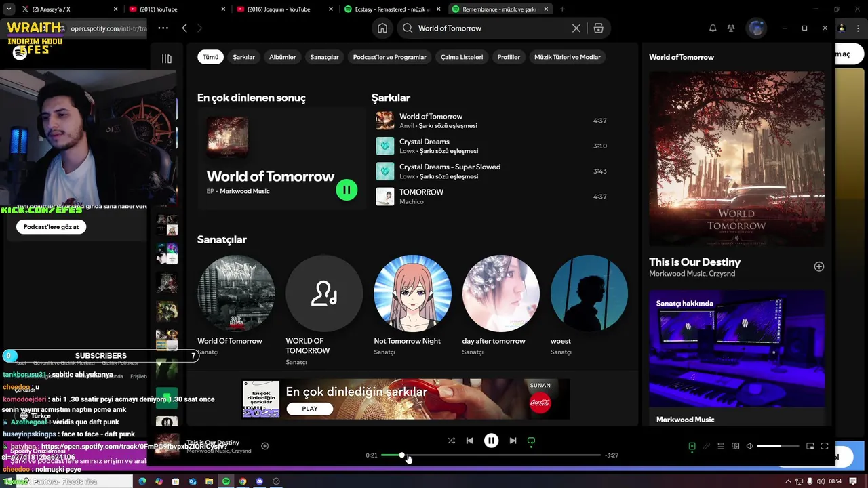Go to Spotify Home via house icon

tap(382, 28)
